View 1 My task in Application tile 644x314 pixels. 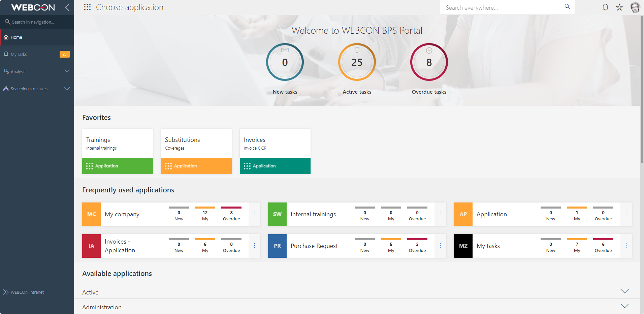coord(577,214)
